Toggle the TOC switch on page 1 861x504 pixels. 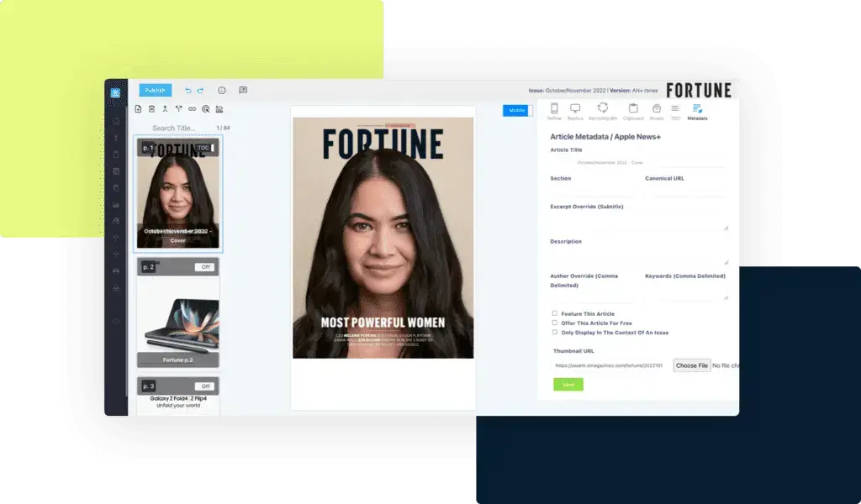pos(206,148)
